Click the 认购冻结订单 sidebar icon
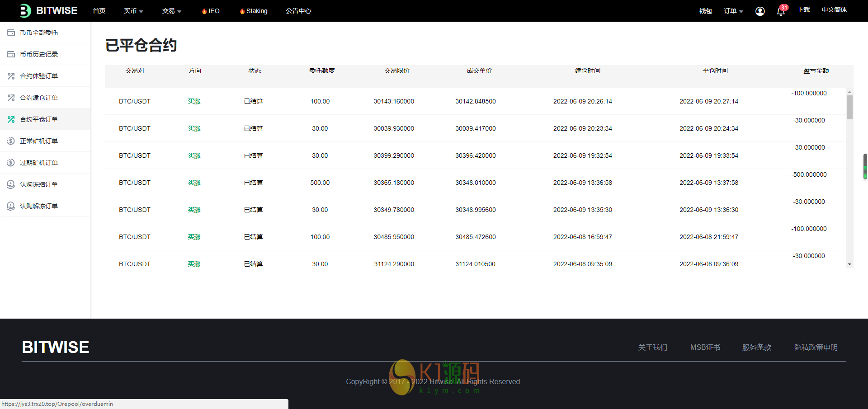The height and width of the screenshot is (409, 868). tap(11, 184)
